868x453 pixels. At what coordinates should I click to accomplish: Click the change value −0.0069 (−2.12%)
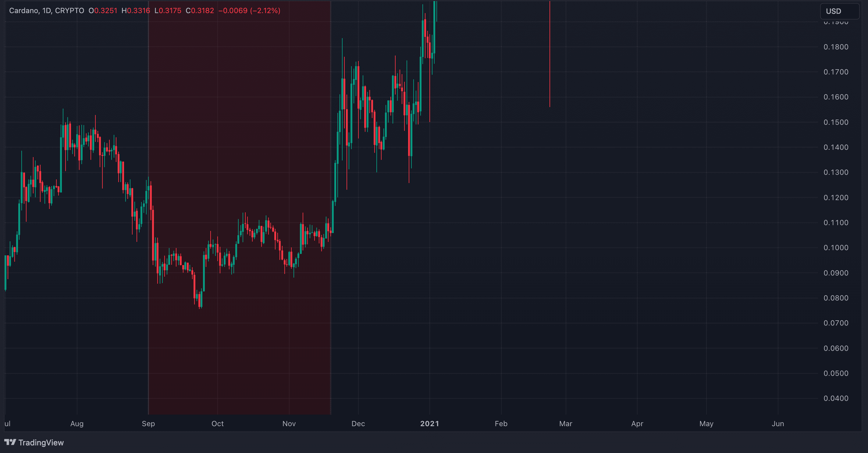pos(249,10)
